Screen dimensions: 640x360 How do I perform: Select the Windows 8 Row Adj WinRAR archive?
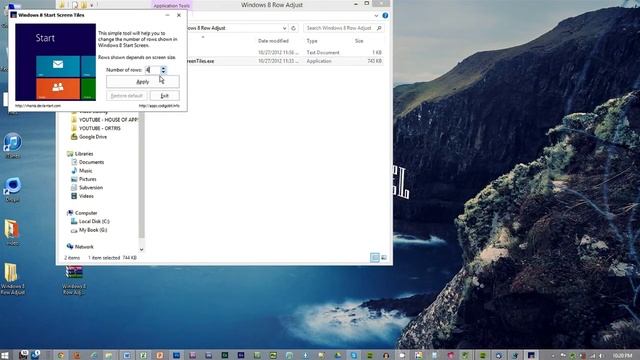click(x=74, y=280)
